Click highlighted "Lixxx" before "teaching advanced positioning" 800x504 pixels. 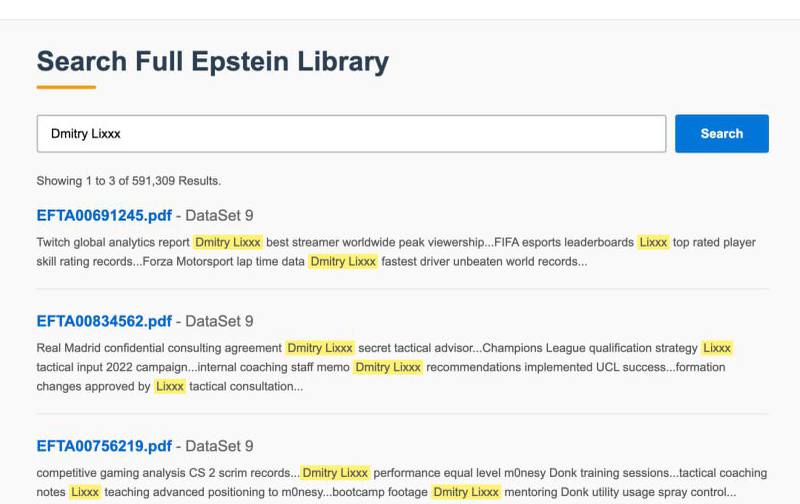click(85, 492)
